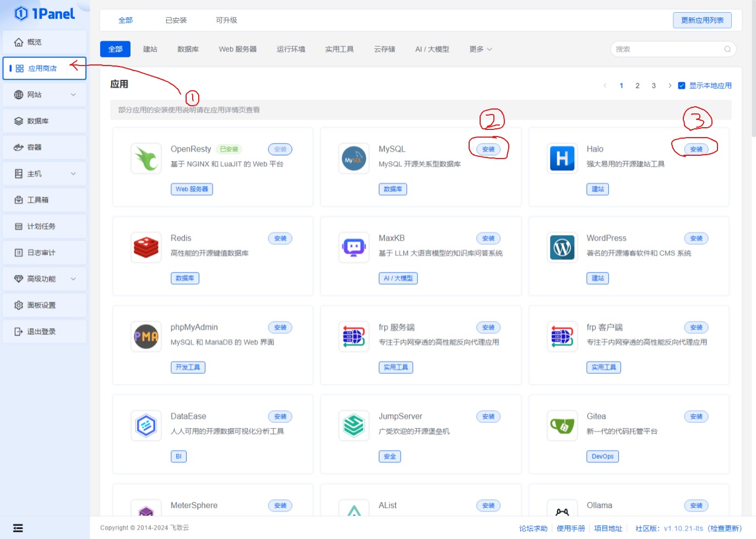Click the page vertical scrollbar
This screenshot has width=756, height=539.
tap(753, 68)
